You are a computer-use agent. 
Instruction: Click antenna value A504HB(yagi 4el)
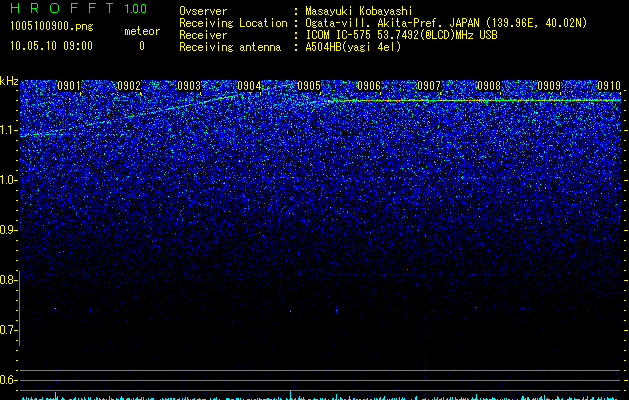(353, 47)
